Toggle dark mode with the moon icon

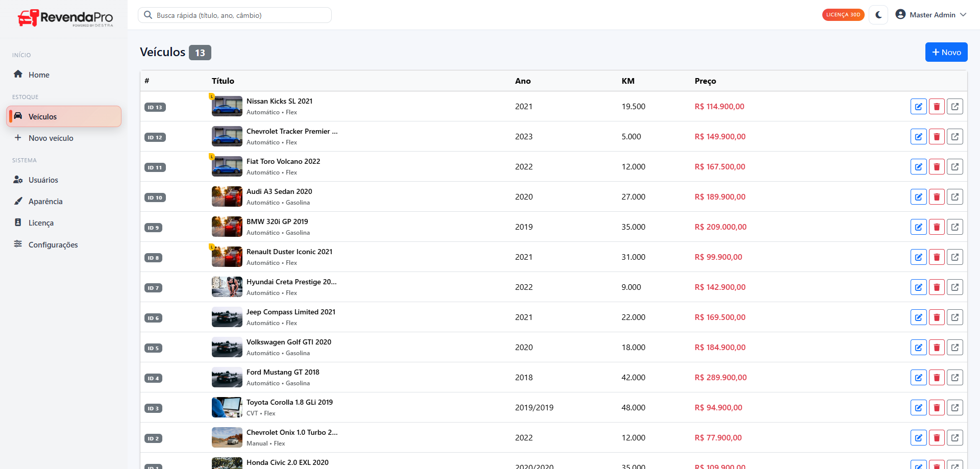878,15
